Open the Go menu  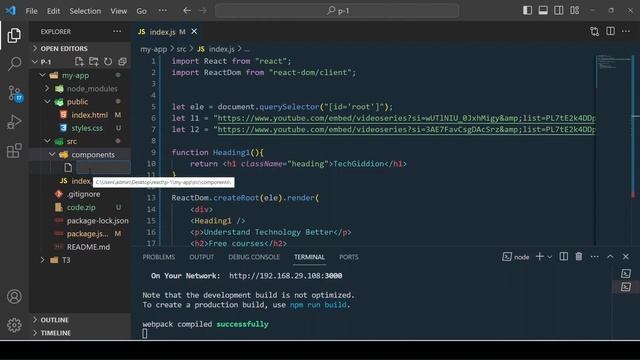[141, 11]
